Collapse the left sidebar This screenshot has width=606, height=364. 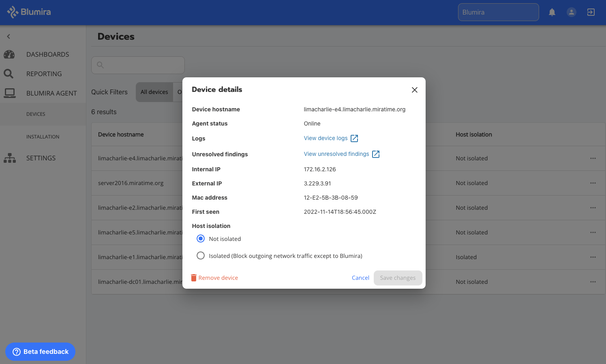8,36
